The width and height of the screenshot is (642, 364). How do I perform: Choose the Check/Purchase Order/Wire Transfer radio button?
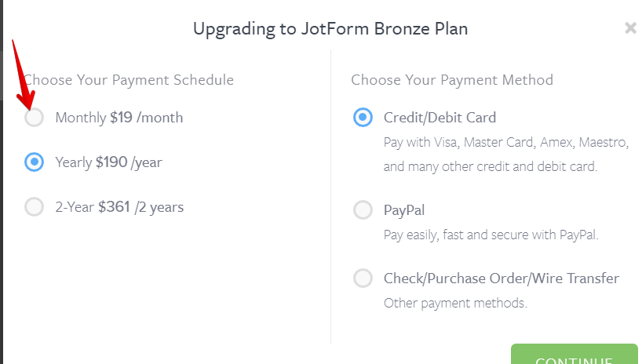(363, 278)
